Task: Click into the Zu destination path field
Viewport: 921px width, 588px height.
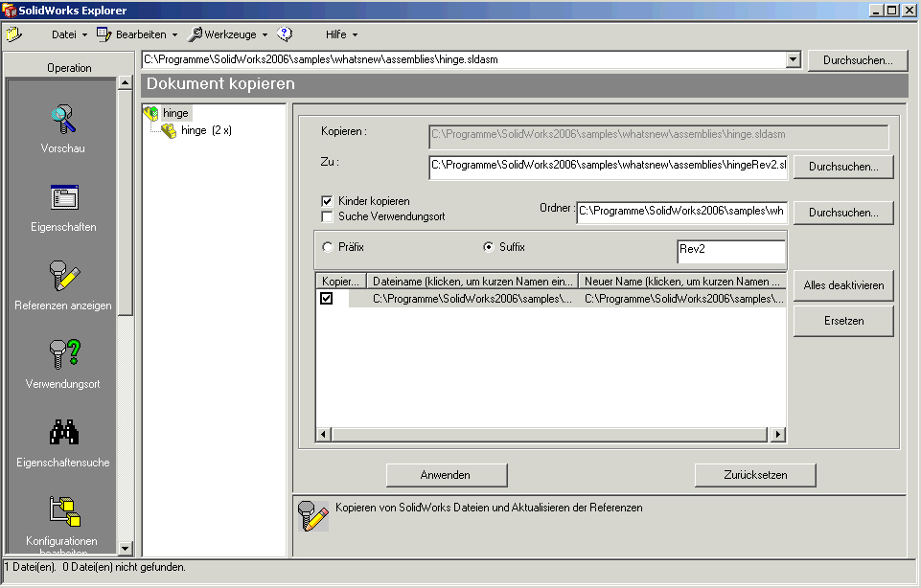Action: point(609,167)
